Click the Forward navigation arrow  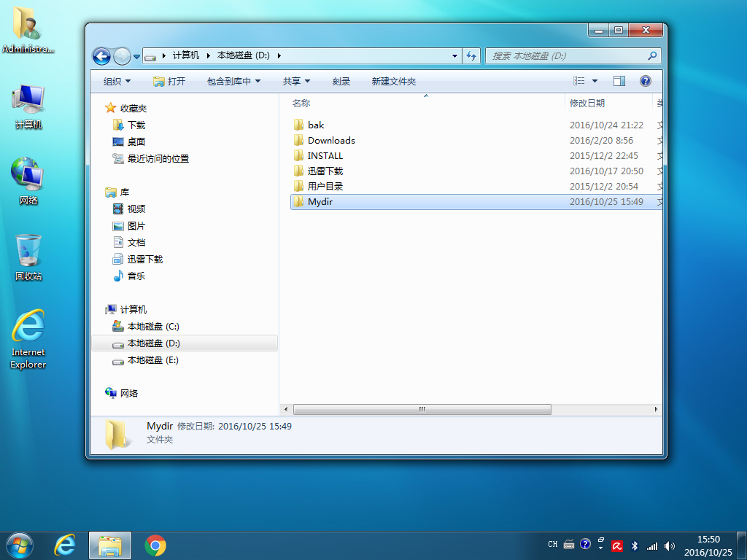tap(122, 56)
